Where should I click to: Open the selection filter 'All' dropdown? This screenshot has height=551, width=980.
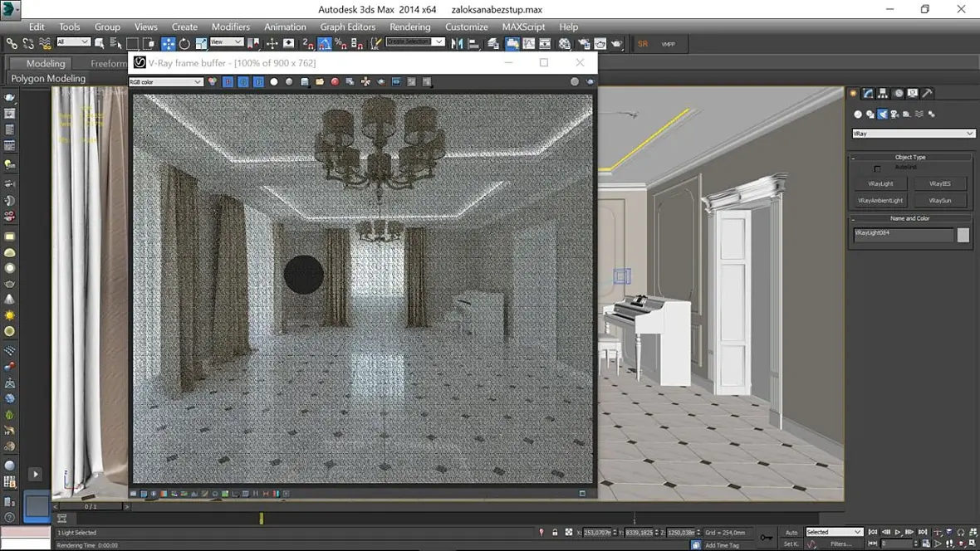[x=73, y=41]
